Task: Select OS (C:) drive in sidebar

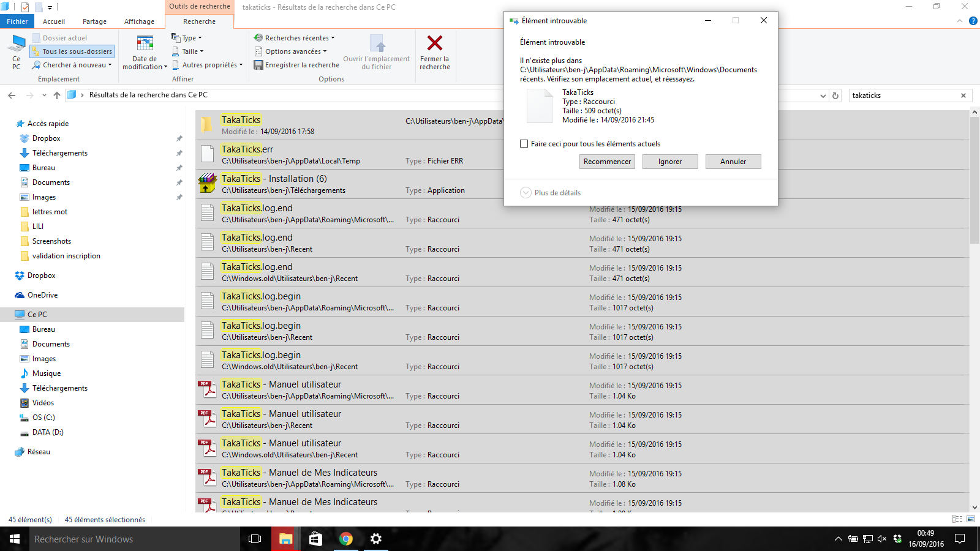Action: (43, 418)
